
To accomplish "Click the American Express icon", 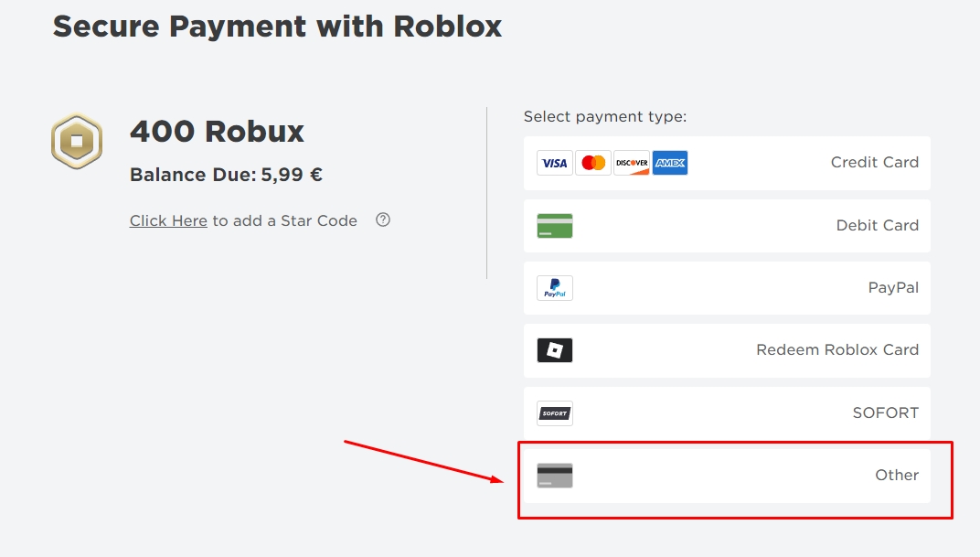I will (670, 163).
